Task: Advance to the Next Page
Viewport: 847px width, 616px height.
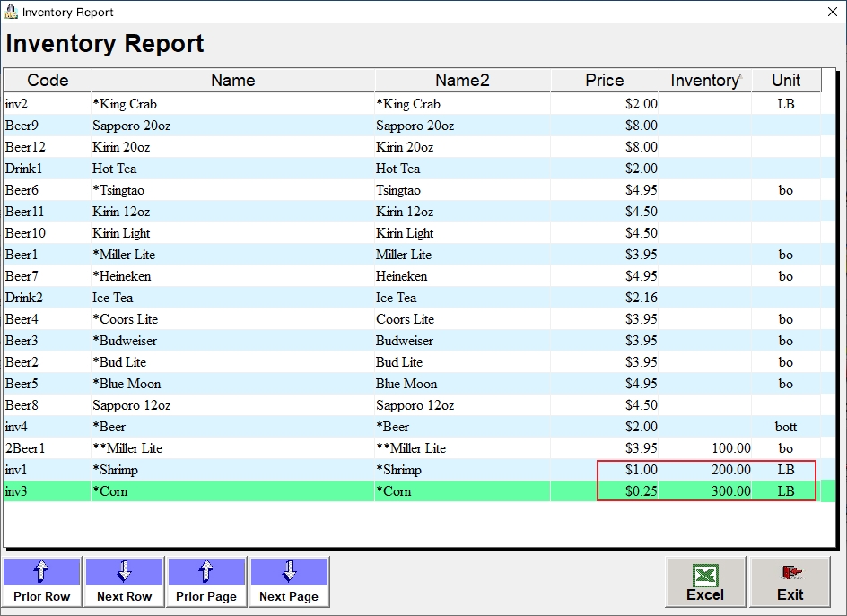Action: [289, 582]
